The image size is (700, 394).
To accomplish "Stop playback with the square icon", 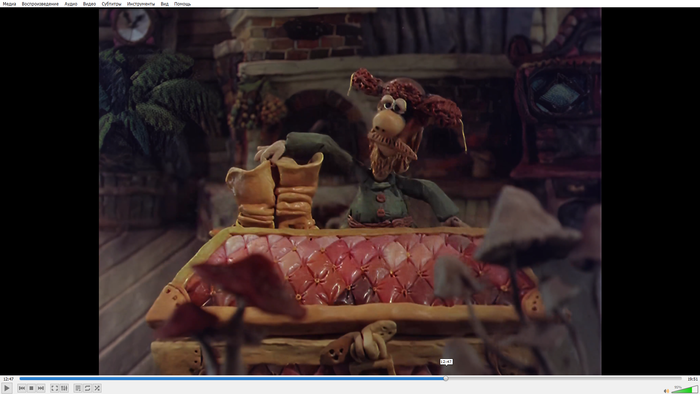I will [31, 388].
